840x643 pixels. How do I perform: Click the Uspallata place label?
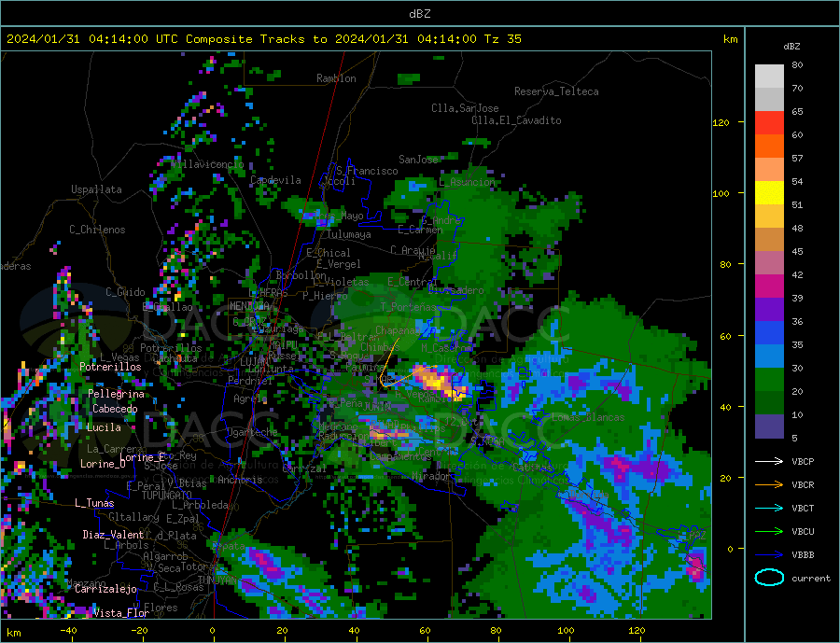96,189
